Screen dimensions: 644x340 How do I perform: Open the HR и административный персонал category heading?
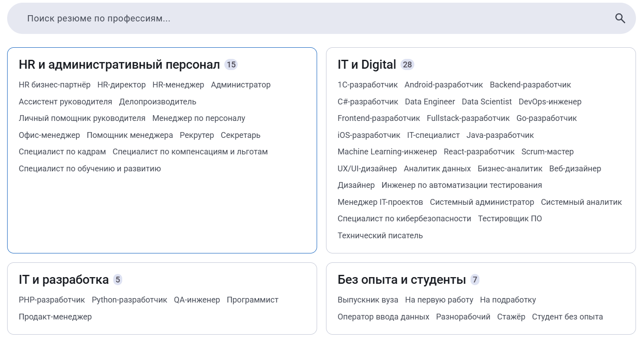coord(119,65)
